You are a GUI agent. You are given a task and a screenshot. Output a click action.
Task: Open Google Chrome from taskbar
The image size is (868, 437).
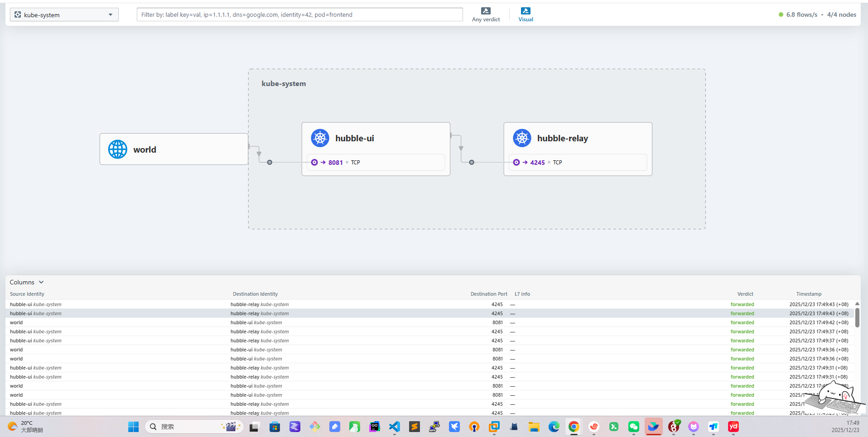574,427
